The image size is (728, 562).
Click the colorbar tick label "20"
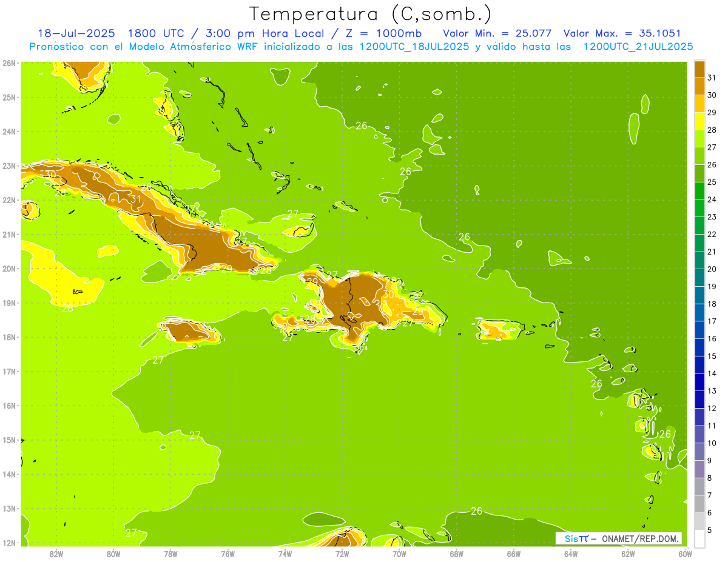712,269
